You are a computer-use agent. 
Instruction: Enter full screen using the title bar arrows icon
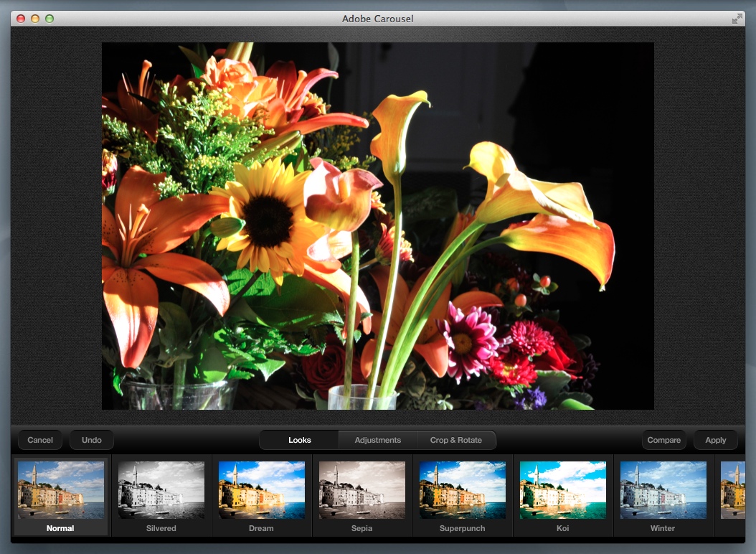click(x=737, y=19)
